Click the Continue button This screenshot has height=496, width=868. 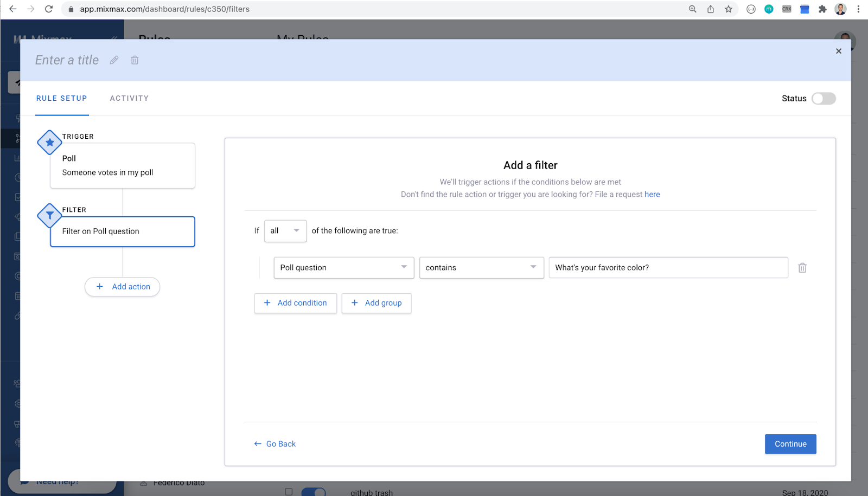click(790, 444)
